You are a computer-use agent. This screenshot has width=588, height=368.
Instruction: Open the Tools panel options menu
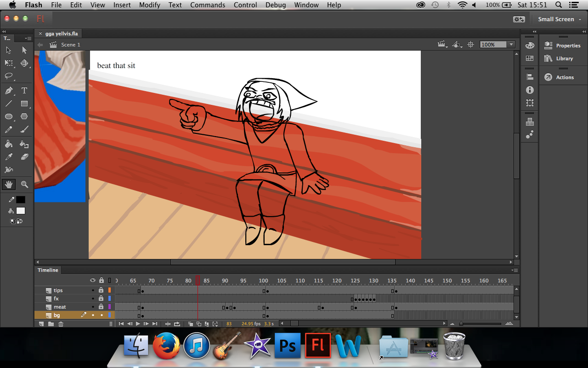coord(28,38)
